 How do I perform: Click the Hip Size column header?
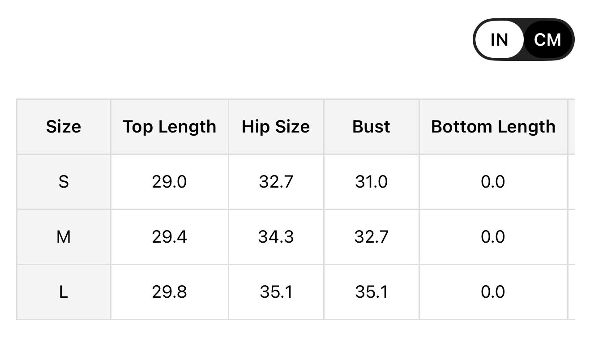(x=276, y=127)
